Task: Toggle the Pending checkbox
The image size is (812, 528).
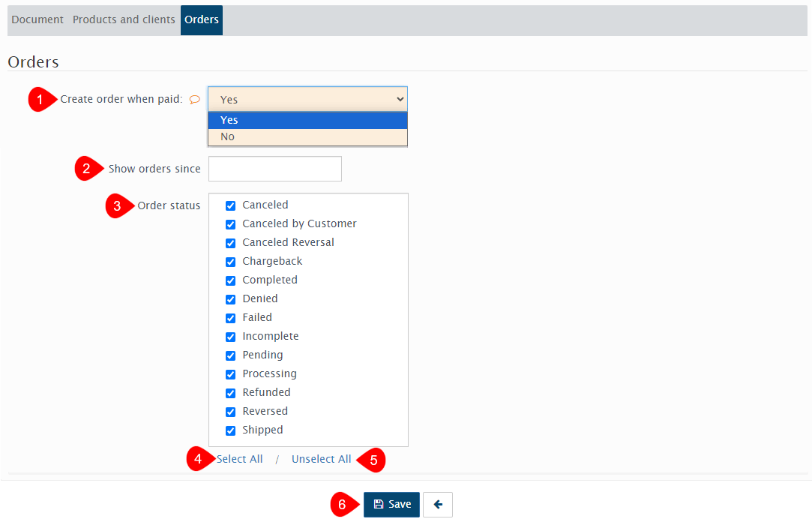Action: tap(231, 355)
